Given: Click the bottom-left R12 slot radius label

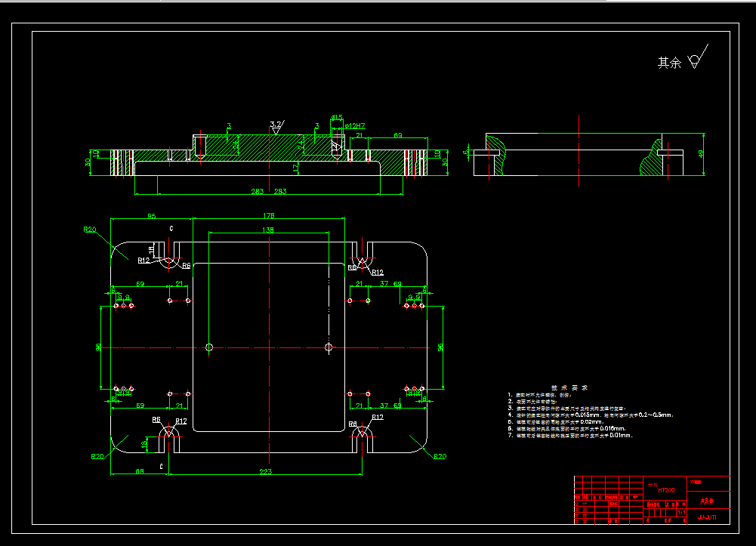Looking at the screenshot, I should [181, 421].
